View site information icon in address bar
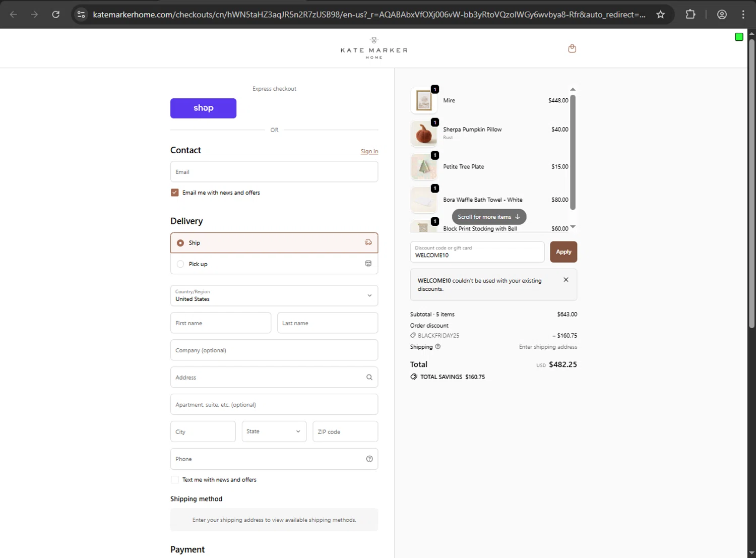756x558 pixels. tap(81, 14)
